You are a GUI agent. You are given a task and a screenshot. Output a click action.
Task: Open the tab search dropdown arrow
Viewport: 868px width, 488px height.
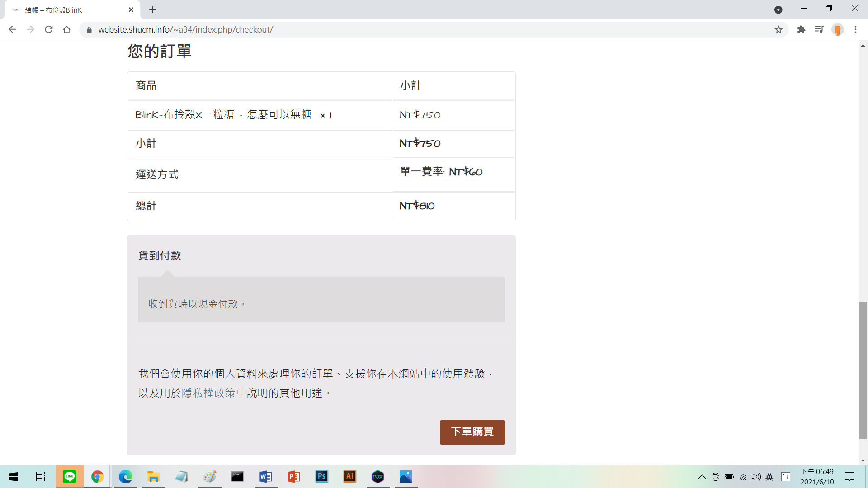click(778, 10)
